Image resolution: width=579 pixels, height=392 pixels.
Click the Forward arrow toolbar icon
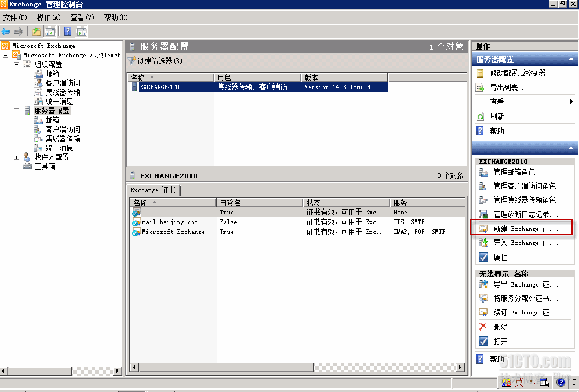tap(18, 32)
